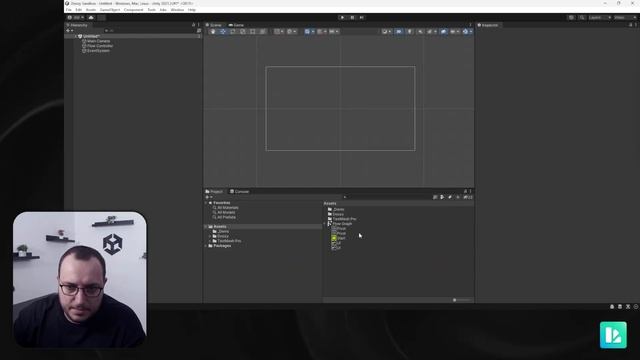Open the Layout dropdown

[625, 18]
